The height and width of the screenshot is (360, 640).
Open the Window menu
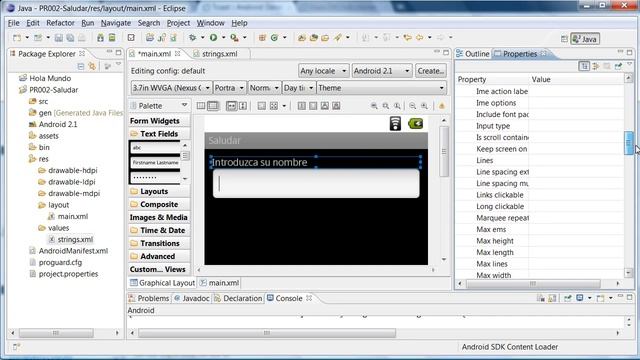pos(211,23)
